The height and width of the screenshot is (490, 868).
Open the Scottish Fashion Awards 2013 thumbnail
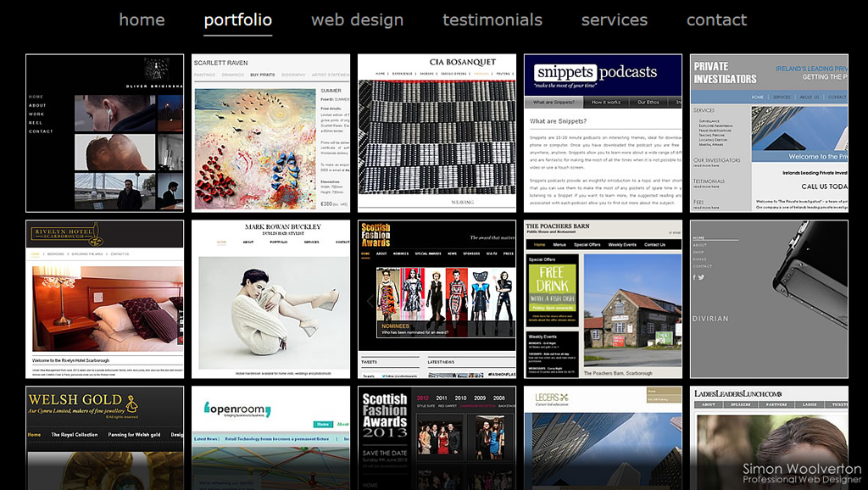(x=437, y=438)
